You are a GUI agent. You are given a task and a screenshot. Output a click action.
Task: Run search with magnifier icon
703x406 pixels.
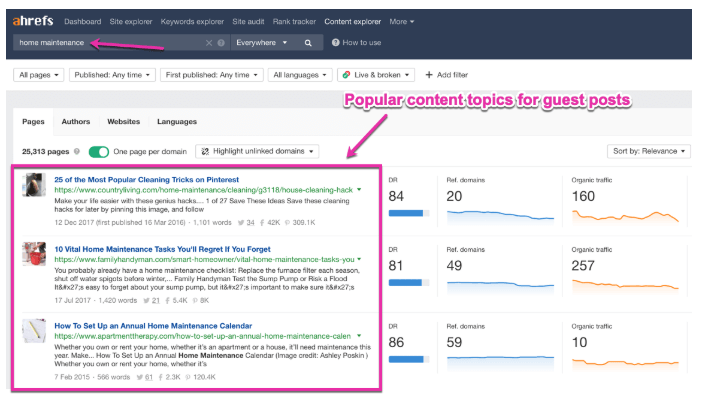(308, 43)
